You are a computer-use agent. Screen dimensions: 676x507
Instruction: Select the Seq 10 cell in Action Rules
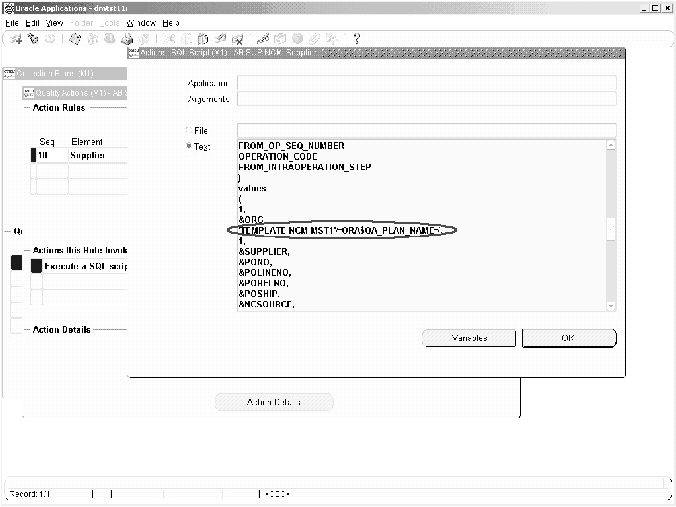[x=52, y=155]
